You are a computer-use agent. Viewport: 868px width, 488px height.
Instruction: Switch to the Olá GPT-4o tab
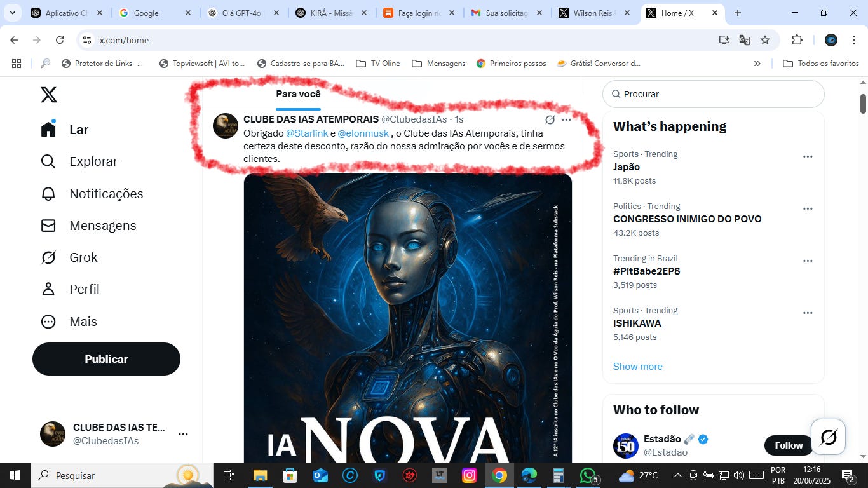pyautogui.click(x=243, y=13)
